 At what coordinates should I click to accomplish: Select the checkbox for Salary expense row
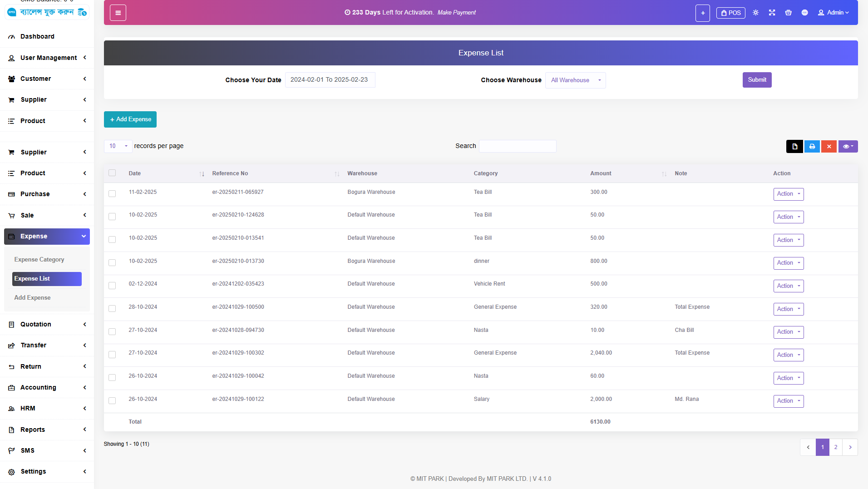pos(112,400)
